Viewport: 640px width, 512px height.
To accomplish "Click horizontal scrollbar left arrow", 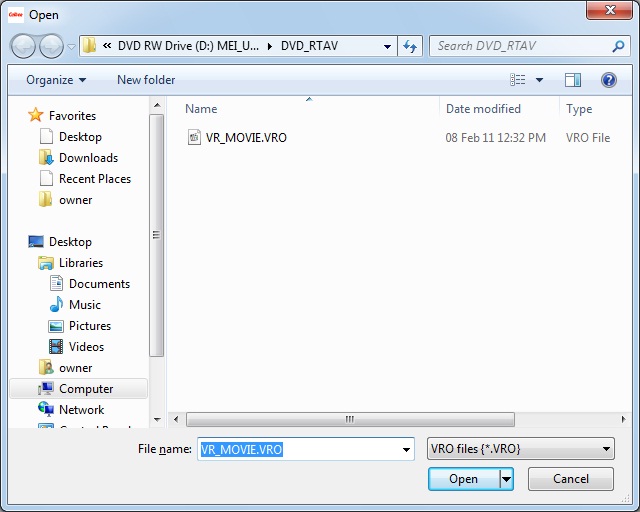I will tap(176, 419).
